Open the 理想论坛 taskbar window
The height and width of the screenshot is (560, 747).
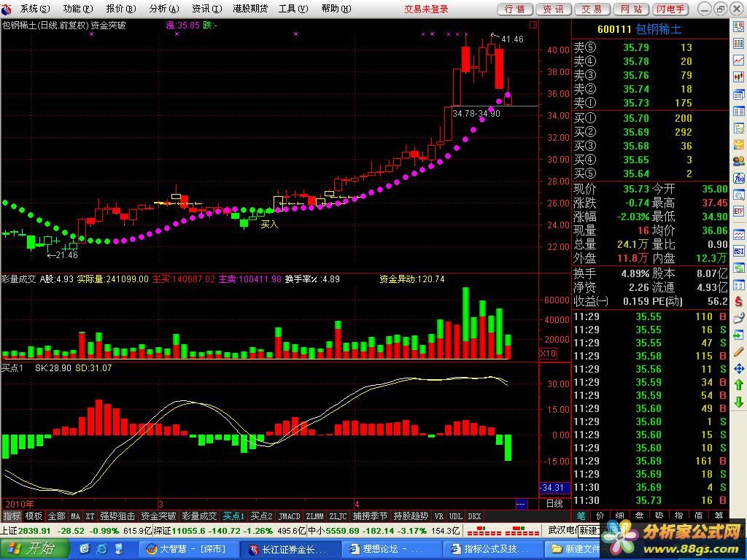coord(391,549)
